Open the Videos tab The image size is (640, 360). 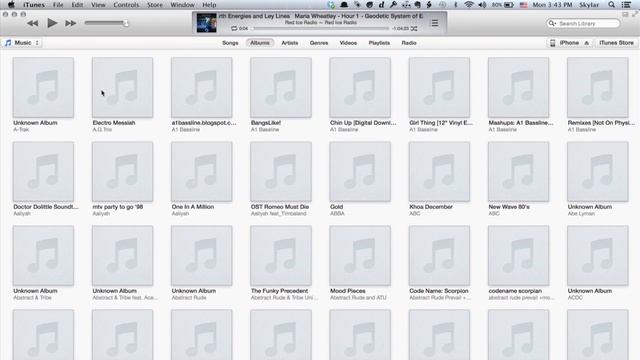348,43
